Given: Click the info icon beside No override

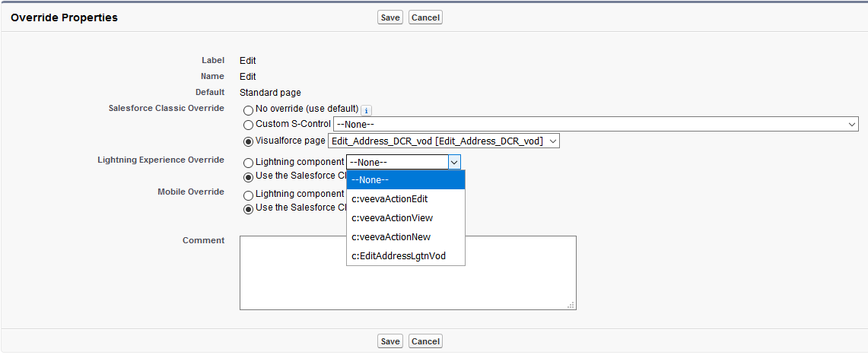Looking at the screenshot, I should (x=366, y=109).
